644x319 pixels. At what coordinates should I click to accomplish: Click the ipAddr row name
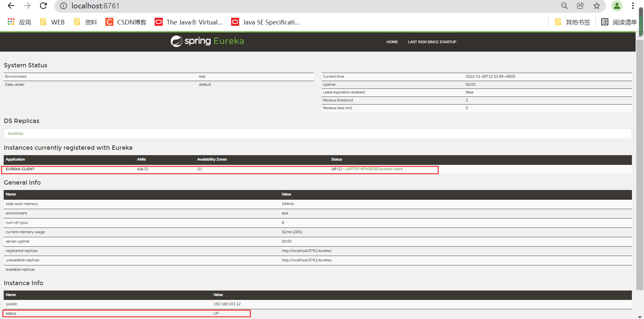(11, 304)
